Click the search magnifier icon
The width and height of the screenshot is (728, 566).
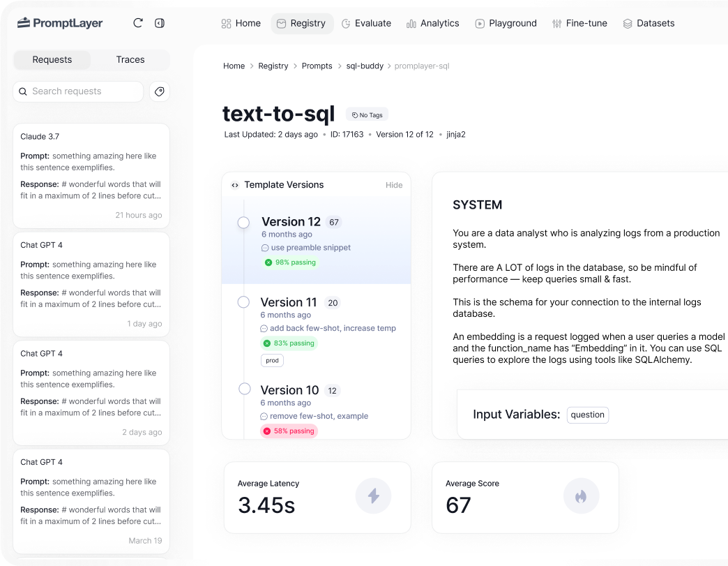23,91
